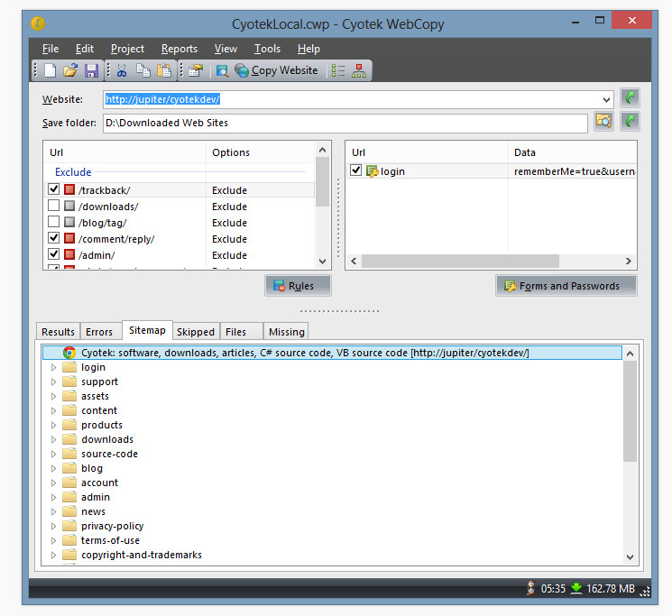Image resolution: width=672 pixels, height=616 pixels.
Task: Click the rules list vertical scrollbar thumb
Action: click(x=323, y=182)
